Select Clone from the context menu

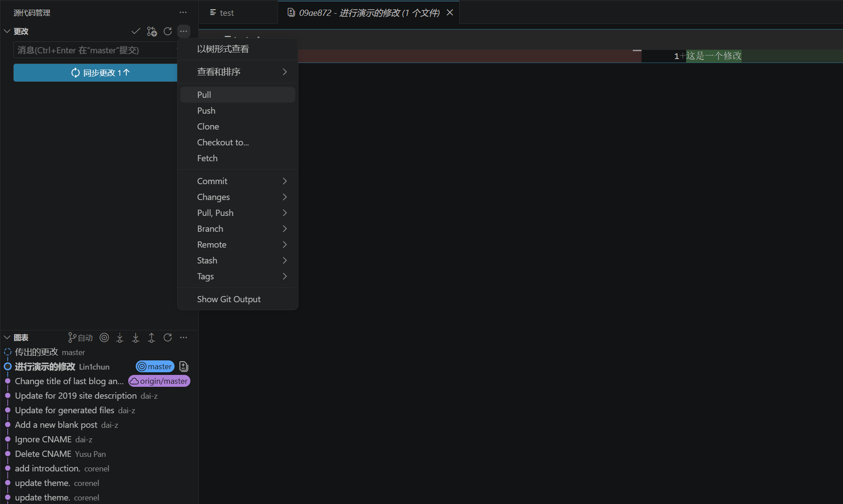pos(238,126)
